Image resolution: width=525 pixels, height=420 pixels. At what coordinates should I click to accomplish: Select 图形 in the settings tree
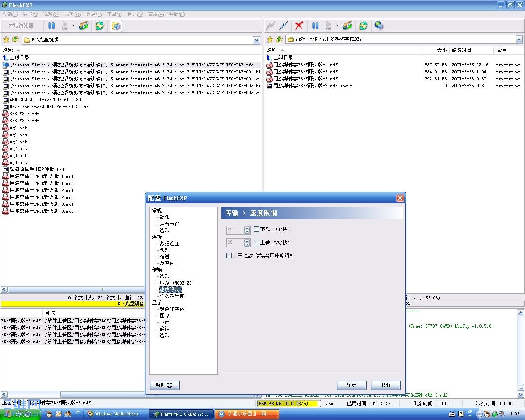click(164, 316)
